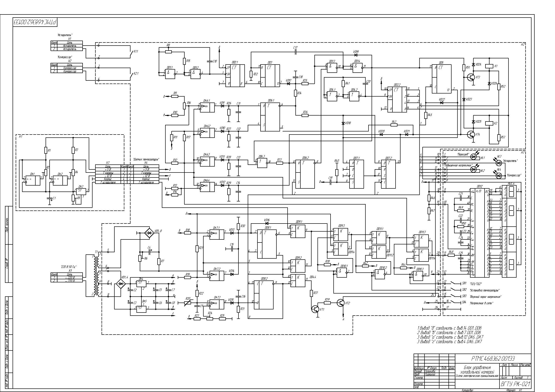
Task: Click 'Датчик температуры' connector title
Action: [146, 159]
